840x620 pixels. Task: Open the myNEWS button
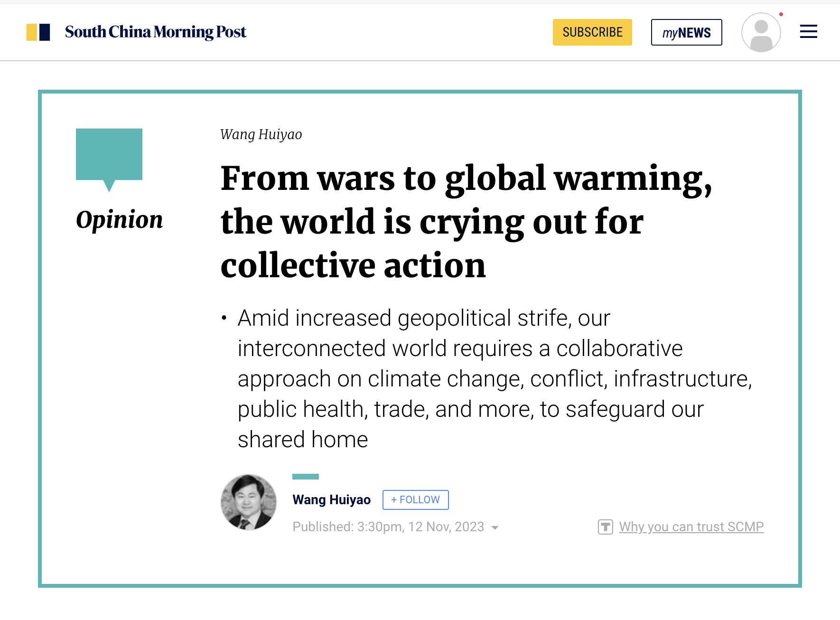coord(686,32)
